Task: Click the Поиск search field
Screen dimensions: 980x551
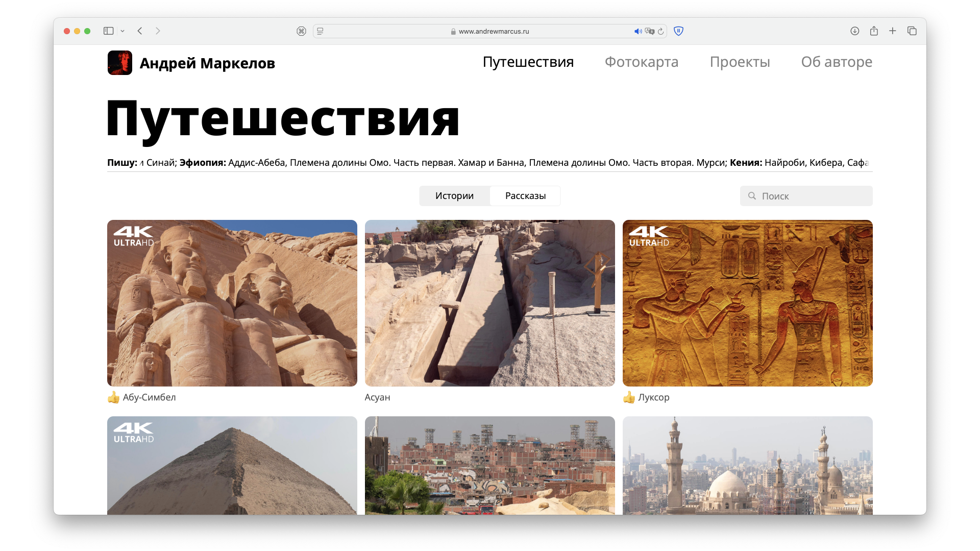Action: pyautogui.click(x=806, y=196)
